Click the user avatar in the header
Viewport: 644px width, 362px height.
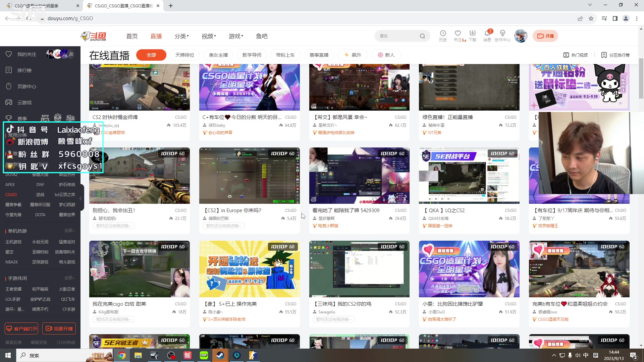(x=521, y=36)
